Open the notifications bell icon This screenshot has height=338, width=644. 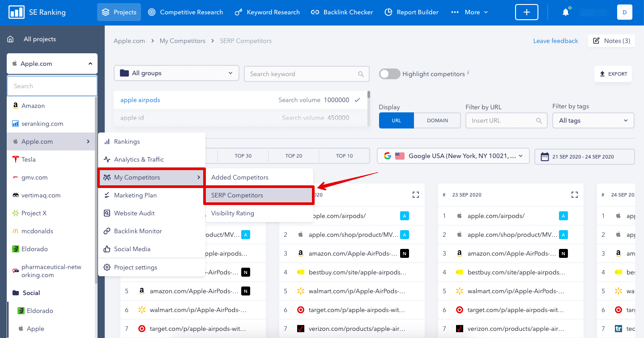pyautogui.click(x=566, y=12)
